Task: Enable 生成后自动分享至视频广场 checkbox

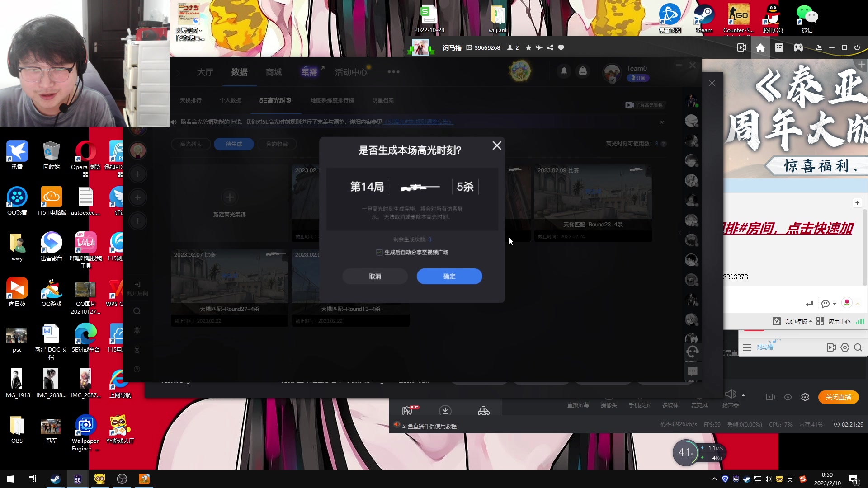Action: click(379, 252)
